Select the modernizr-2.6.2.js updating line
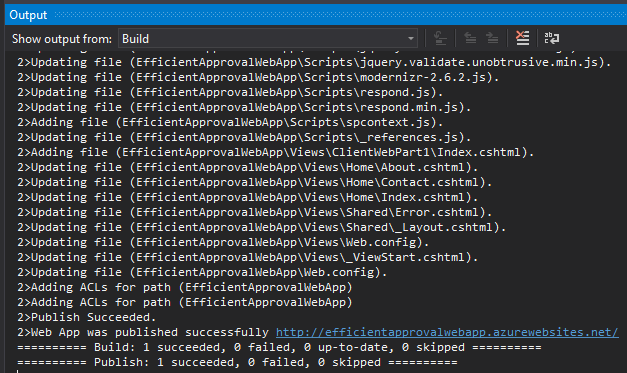Screen dimensions: 627x373 tap(258, 77)
